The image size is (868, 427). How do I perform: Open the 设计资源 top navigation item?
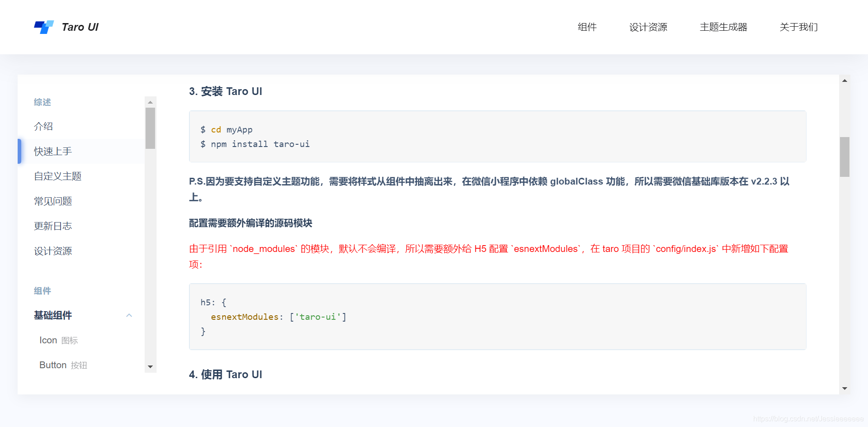648,27
